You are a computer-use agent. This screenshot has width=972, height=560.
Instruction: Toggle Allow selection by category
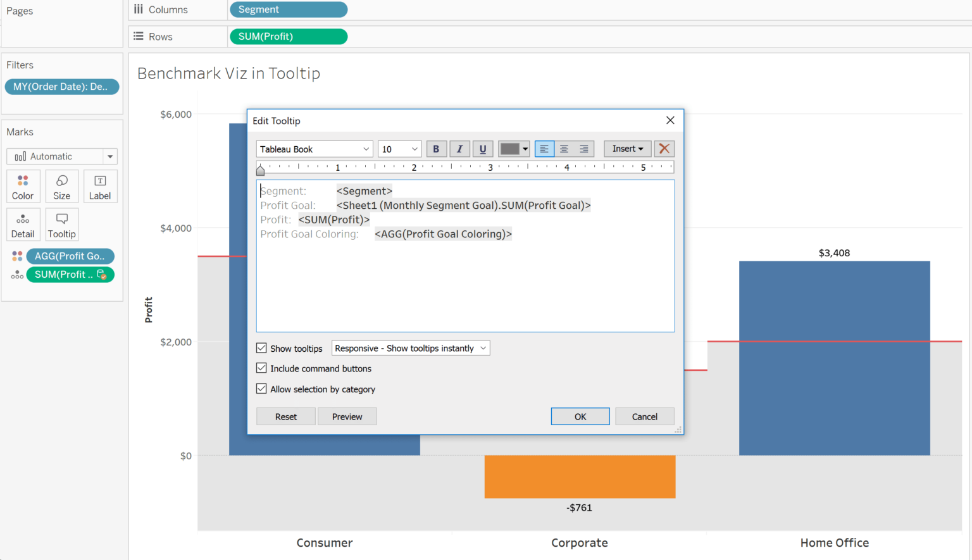click(x=261, y=389)
